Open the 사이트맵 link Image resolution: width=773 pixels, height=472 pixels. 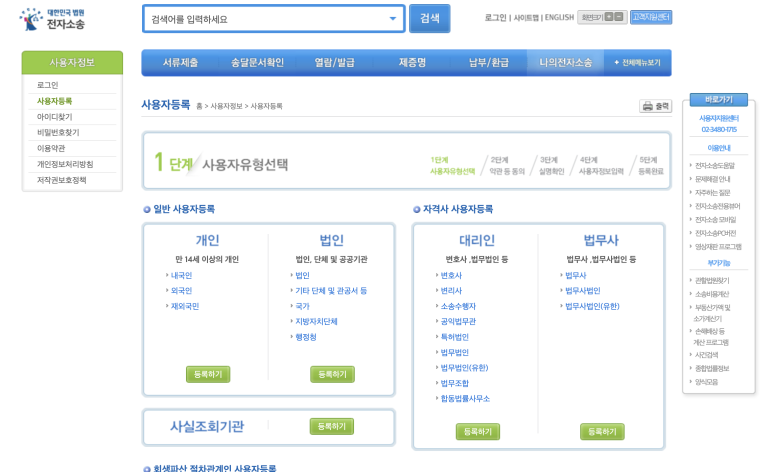[x=526, y=17]
